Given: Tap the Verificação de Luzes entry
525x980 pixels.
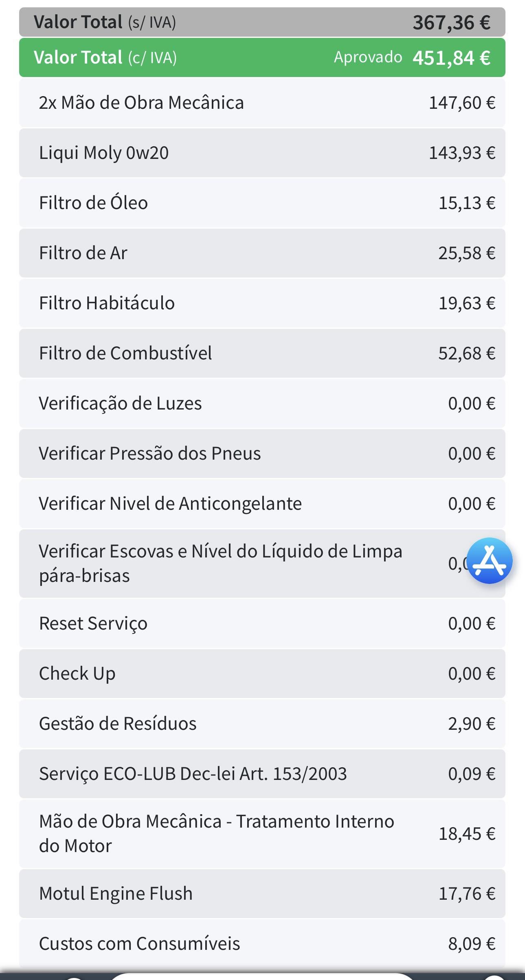Looking at the screenshot, I should pos(262,403).
